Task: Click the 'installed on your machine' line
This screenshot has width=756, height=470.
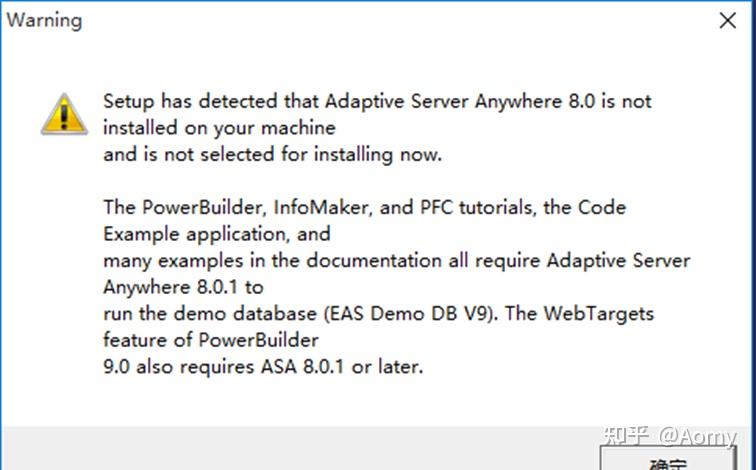Action: coord(219,128)
